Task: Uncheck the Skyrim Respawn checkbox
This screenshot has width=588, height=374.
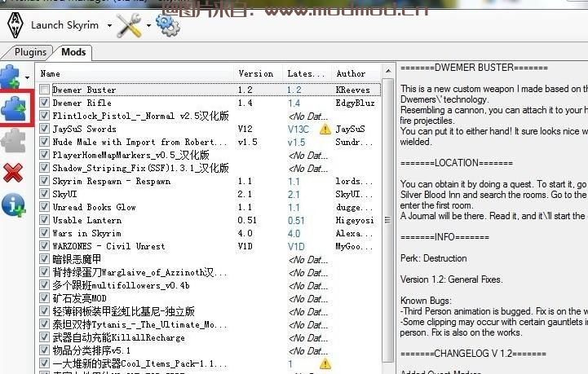Action: pos(44,181)
